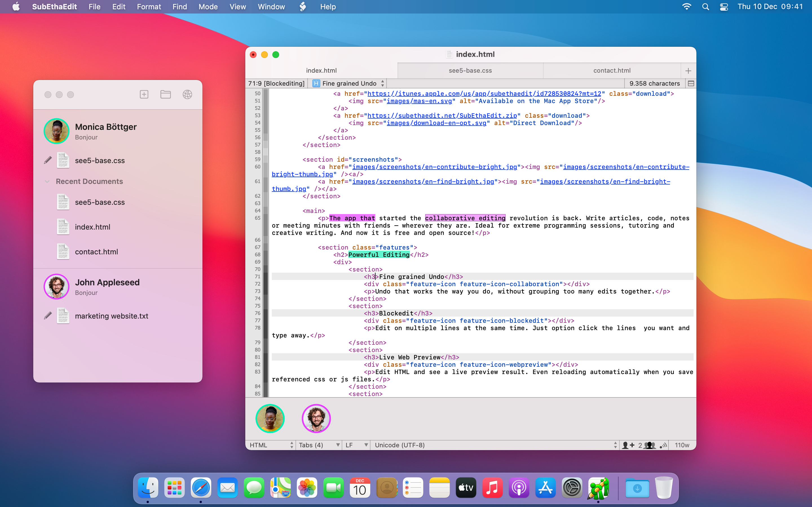
Task: Select the Tabs (4) indentation dropdown
Action: tap(318, 445)
